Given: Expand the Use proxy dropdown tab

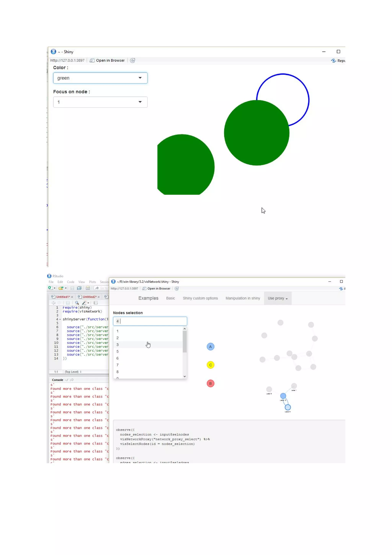Looking at the screenshot, I should 278,298.
